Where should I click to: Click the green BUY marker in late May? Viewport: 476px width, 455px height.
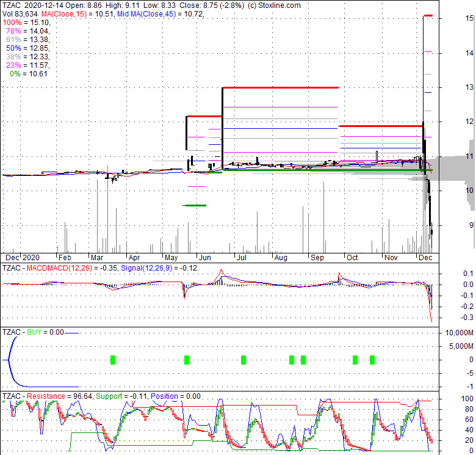tap(187, 360)
